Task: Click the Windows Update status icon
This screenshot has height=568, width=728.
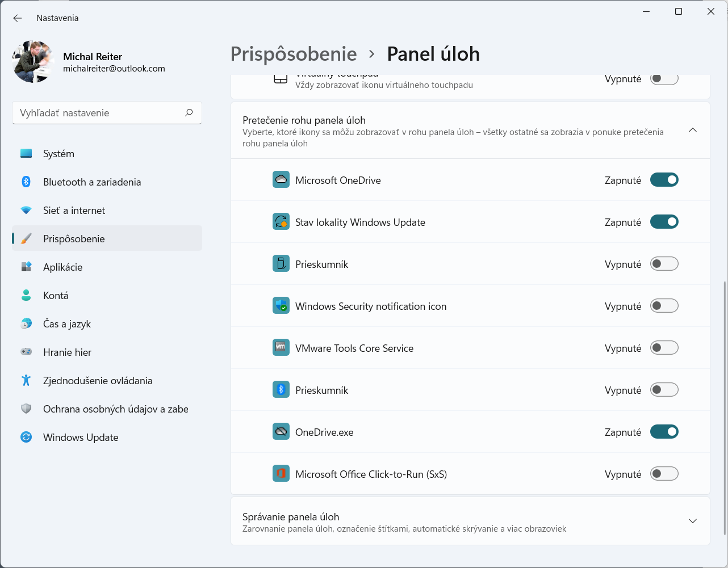Action: tap(281, 222)
